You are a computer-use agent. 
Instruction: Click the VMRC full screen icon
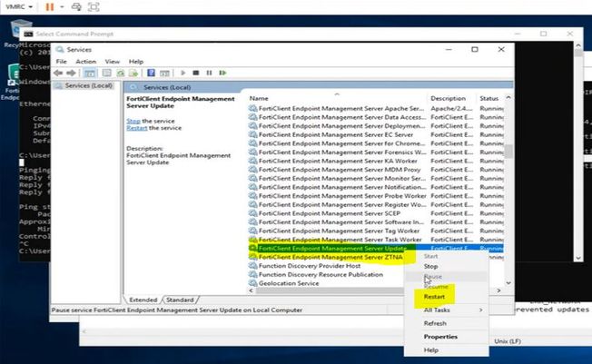tap(94, 6)
